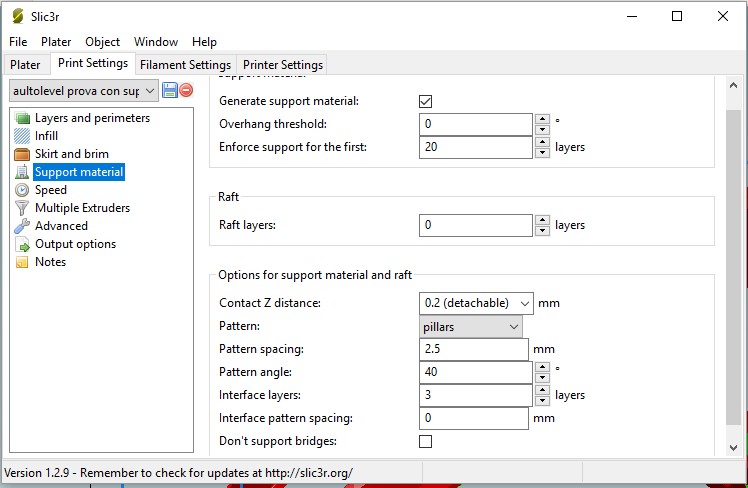The image size is (748, 488).
Task: Click the Overhang threshold field
Action: pyautogui.click(x=476, y=124)
